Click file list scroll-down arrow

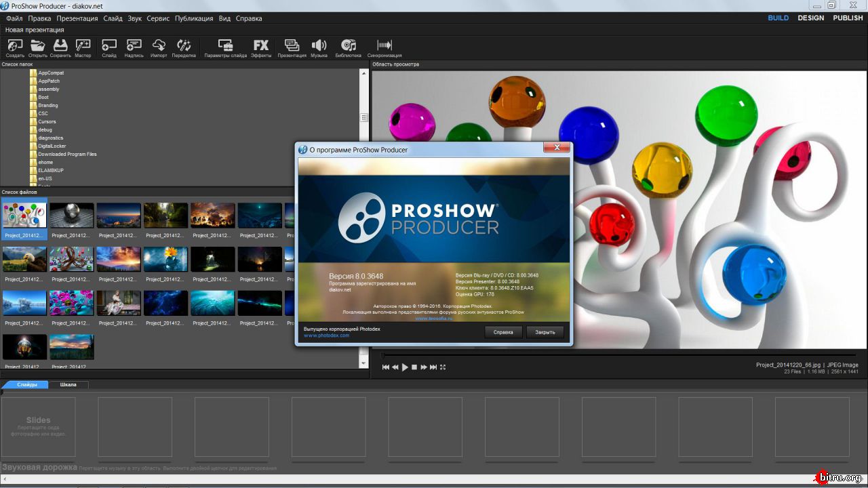pos(364,364)
